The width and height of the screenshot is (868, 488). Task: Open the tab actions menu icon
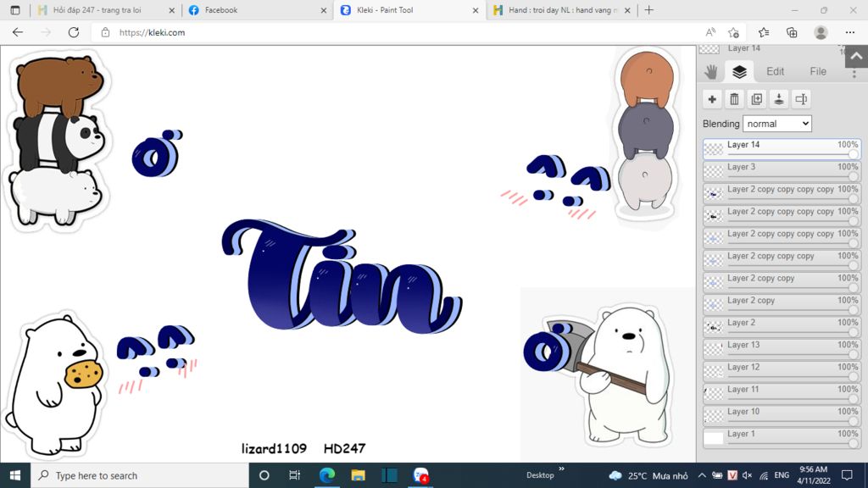tap(15, 10)
